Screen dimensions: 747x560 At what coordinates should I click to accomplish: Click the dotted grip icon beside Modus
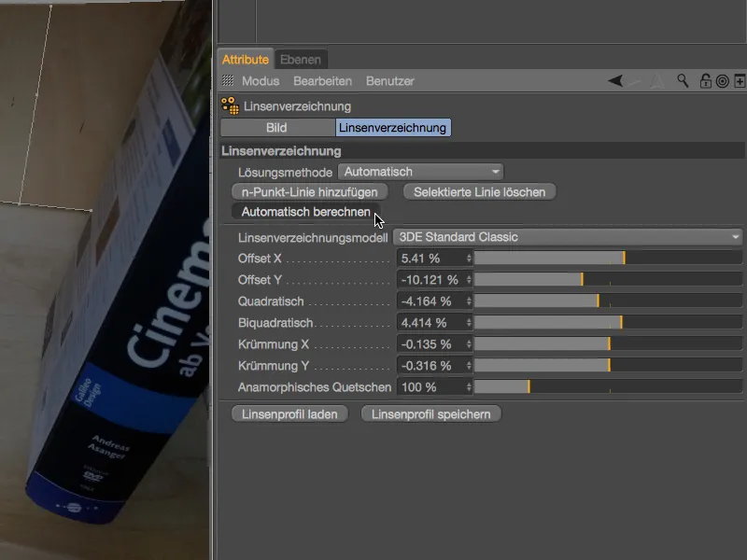(x=228, y=80)
